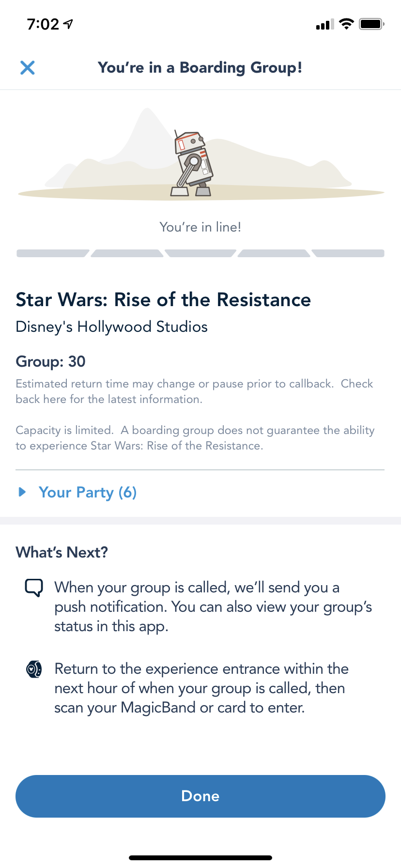Tap the Wi-Fi status icon
Viewport: 401px width, 868px height.
[x=346, y=24]
